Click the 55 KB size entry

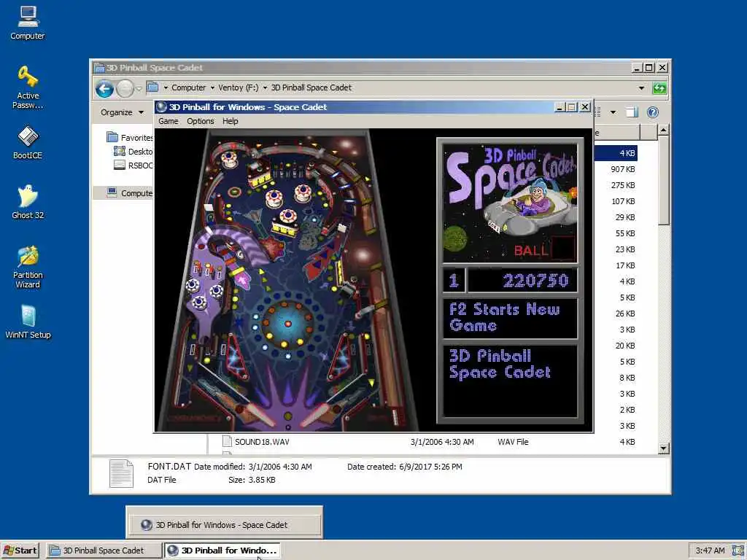(625, 233)
